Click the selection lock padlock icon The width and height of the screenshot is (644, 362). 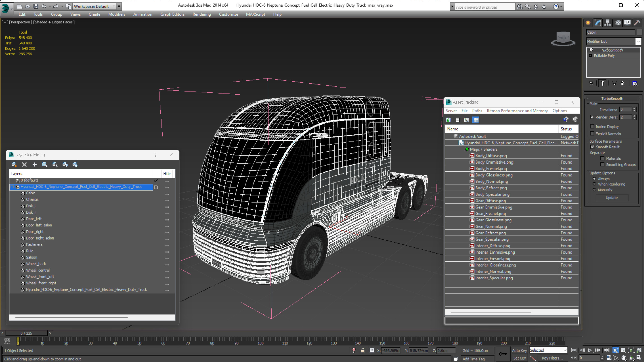(363, 350)
